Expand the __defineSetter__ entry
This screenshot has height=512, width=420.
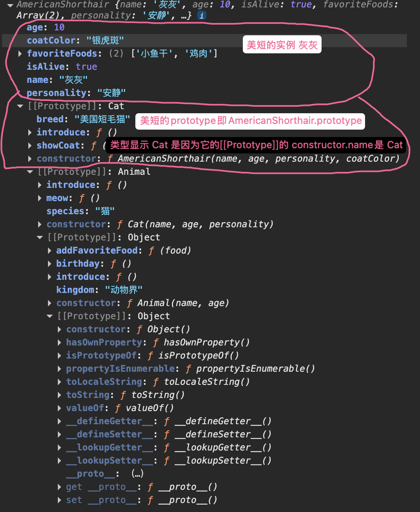[x=59, y=434]
